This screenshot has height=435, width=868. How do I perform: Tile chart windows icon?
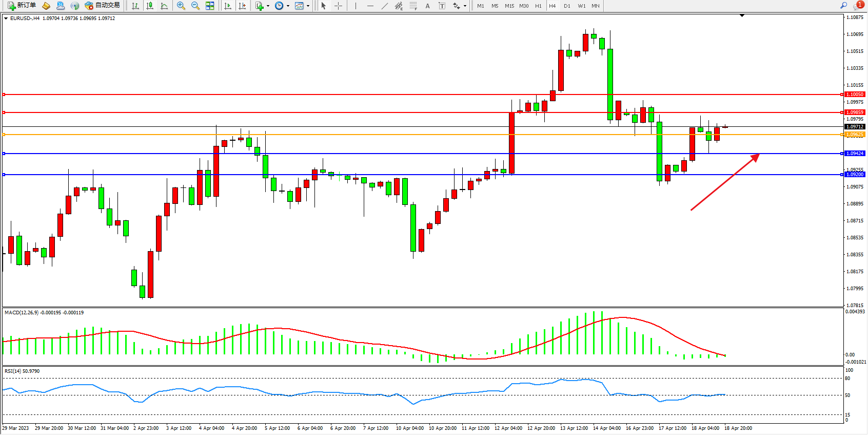[x=210, y=6]
